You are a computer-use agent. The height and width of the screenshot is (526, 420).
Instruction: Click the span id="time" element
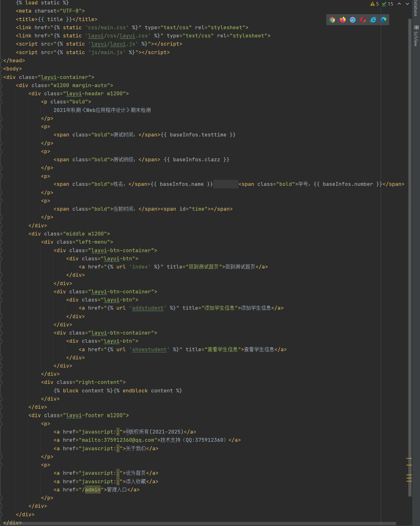click(197, 209)
